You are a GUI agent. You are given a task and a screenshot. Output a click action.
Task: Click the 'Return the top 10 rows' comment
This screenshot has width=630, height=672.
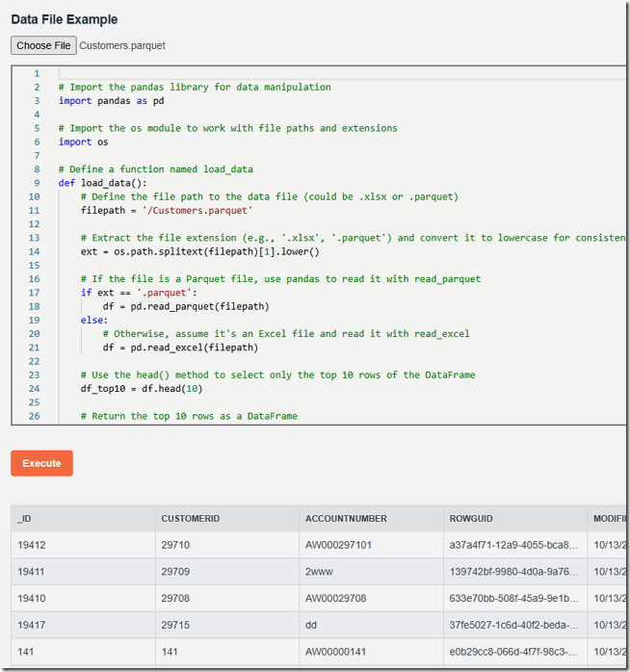click(x=189, y=416)
